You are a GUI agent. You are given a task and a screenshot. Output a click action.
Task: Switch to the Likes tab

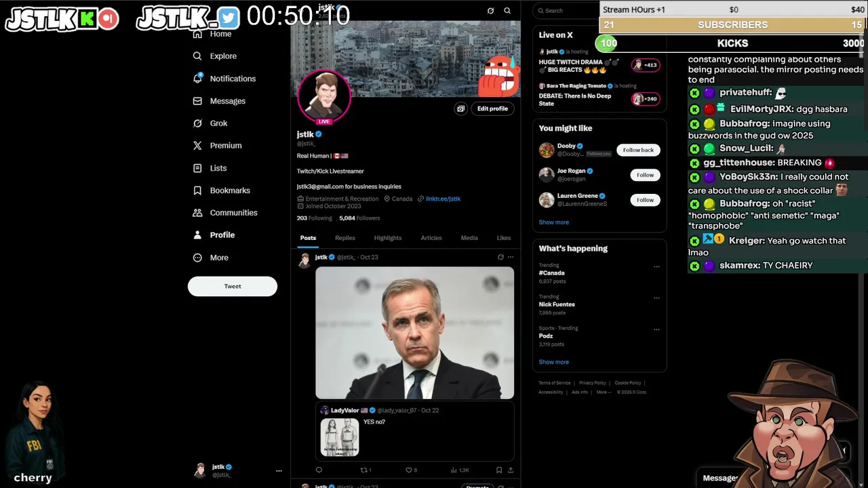click(x=504, y=238)
